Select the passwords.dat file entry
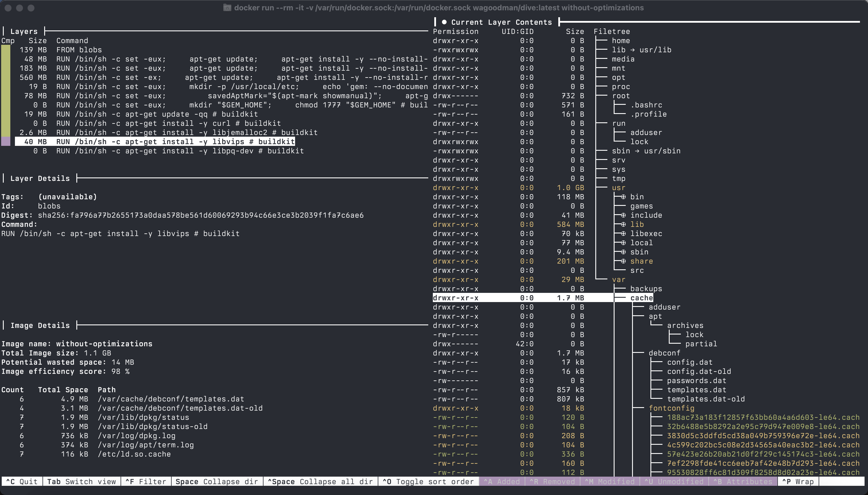This screenshot has height=495, width=868. coord(697,380)
